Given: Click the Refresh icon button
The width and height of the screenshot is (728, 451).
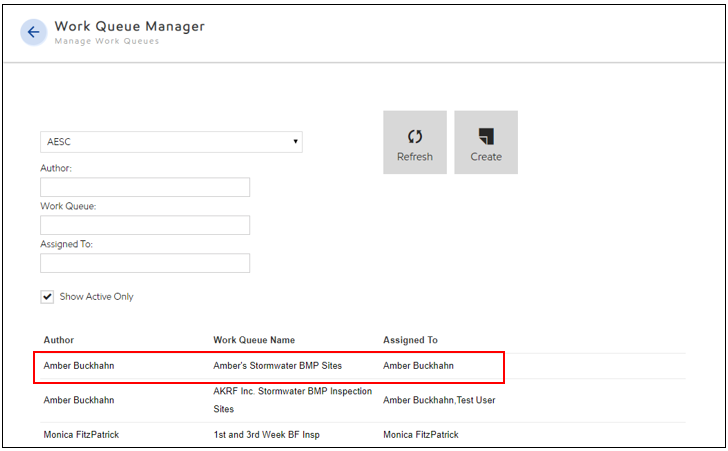Looking at the screenshot, I should (x=414, y=143).
